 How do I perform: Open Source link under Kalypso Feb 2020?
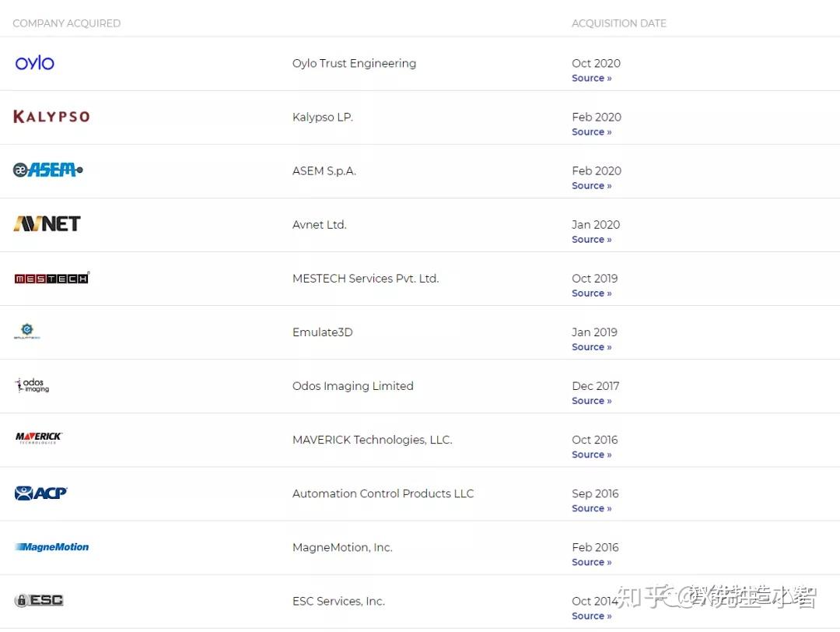point(591,132)
